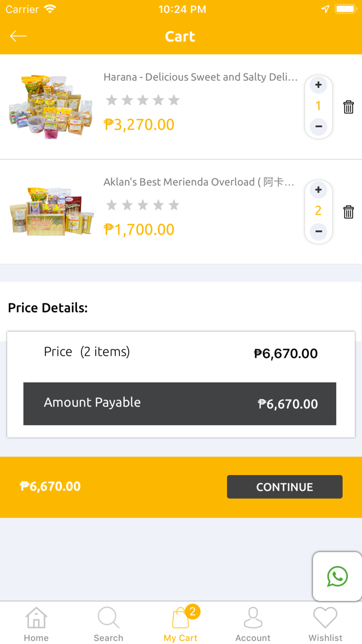Screen dimensions: 362x644
Task: Open the Home tab icon
Action: pos(36,617)
